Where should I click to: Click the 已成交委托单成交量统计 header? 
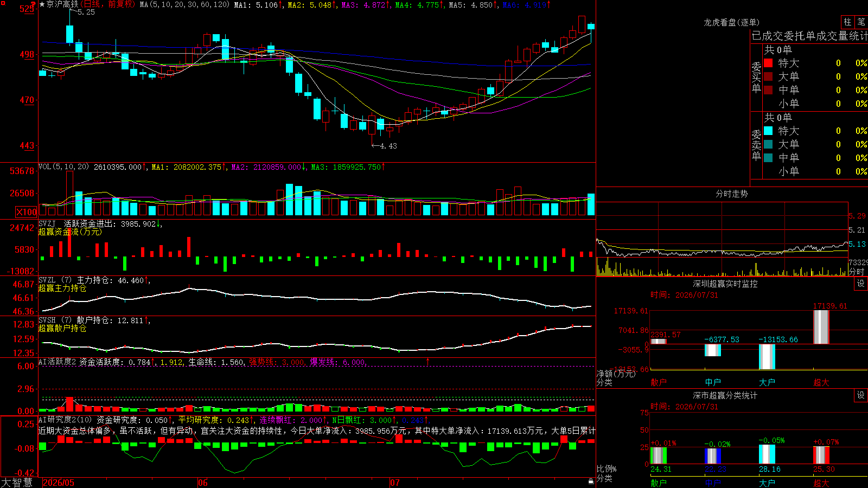pyautogui.click(x=809, y=36)
